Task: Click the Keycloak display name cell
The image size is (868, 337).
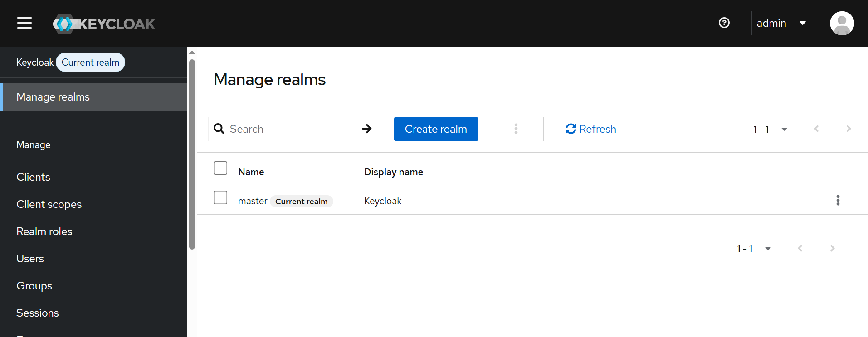Action: 383,201
